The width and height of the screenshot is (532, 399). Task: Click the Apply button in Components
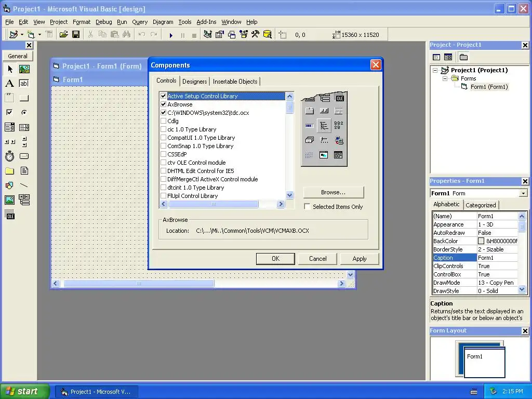coord(360,259)
